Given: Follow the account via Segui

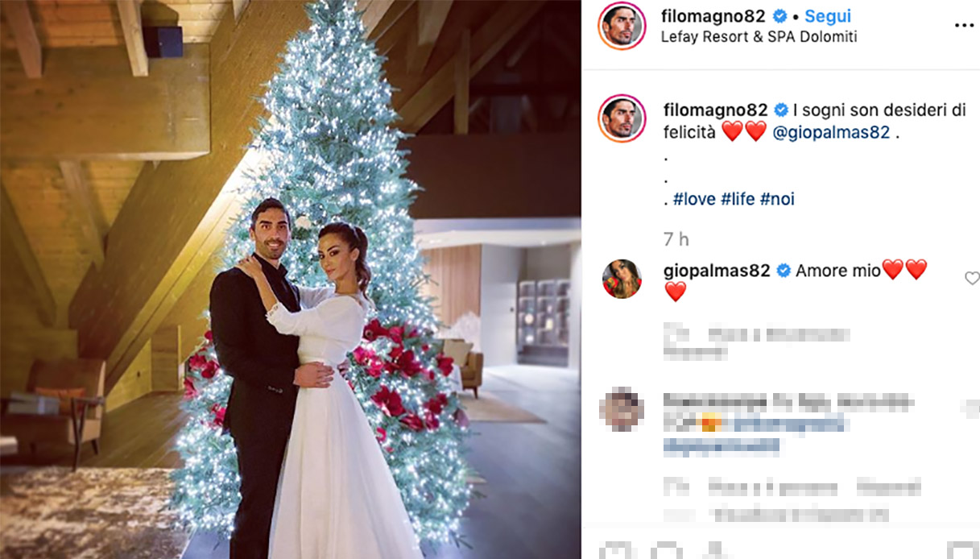Looking at the screenshot, I should (x=827, y=16).
